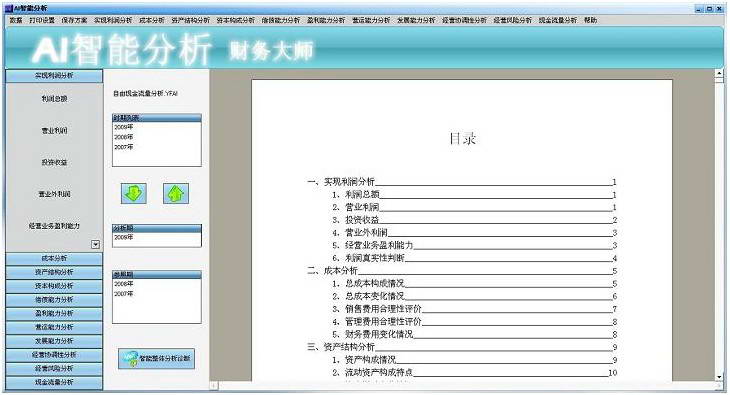Open 经营风险分析 in the top menu bar

click(513, 20)
